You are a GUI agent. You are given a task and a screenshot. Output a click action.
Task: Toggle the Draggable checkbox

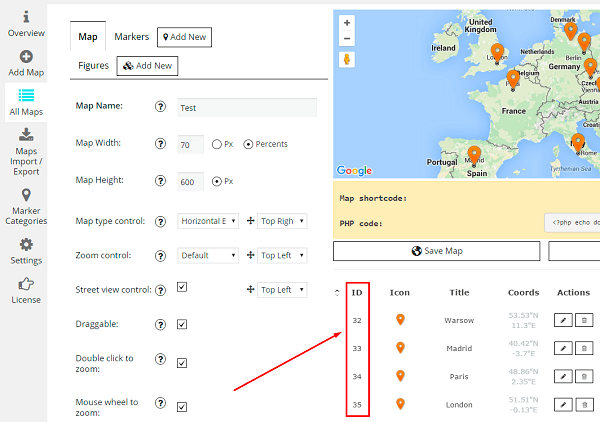182,324
